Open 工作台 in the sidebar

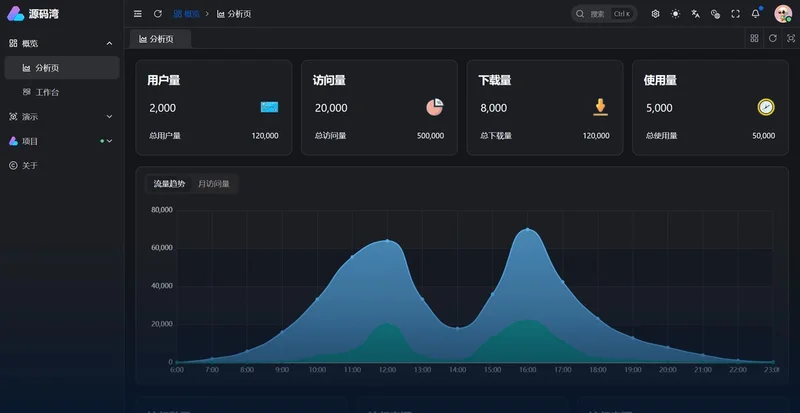click(62, 92)
